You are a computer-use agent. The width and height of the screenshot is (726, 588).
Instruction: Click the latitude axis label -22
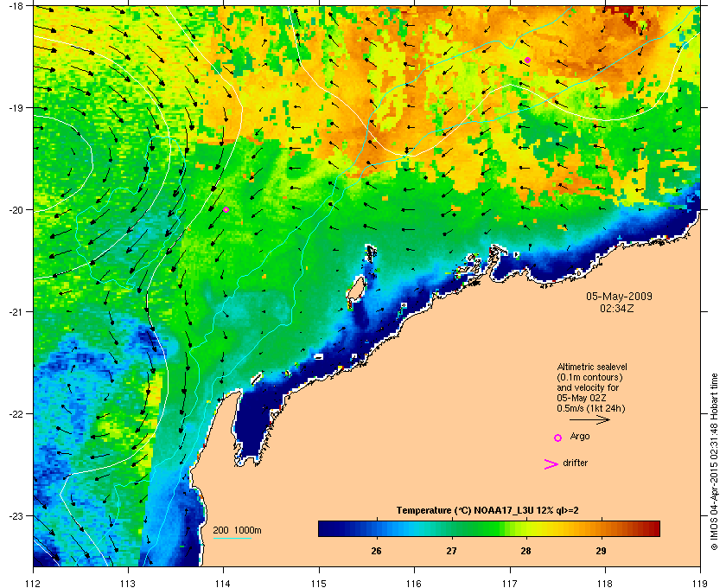point(16,414)
